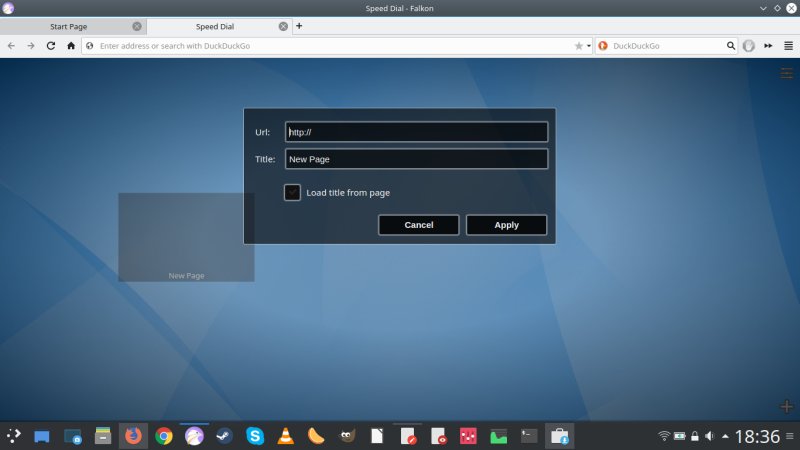Go back to previous page

[11, 46]
